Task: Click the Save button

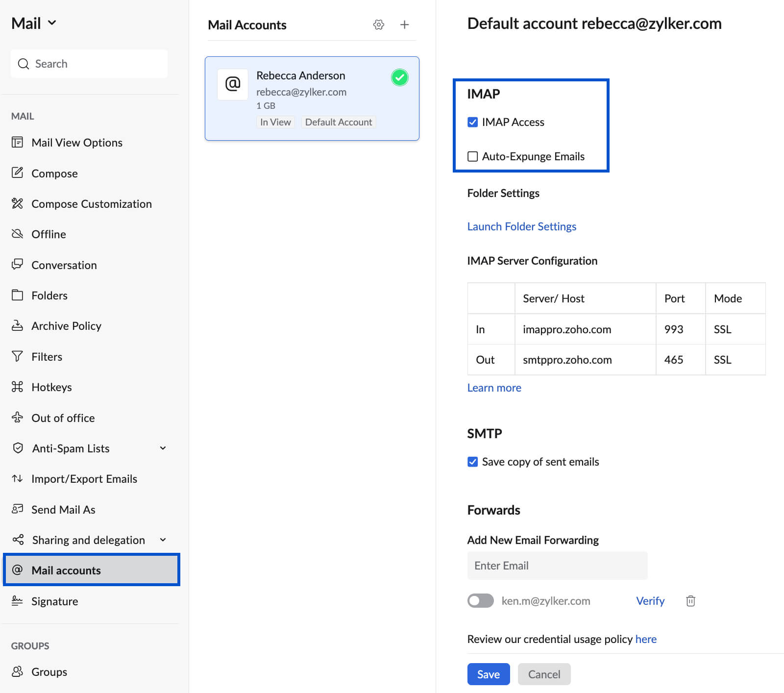Action: [488, 674]
